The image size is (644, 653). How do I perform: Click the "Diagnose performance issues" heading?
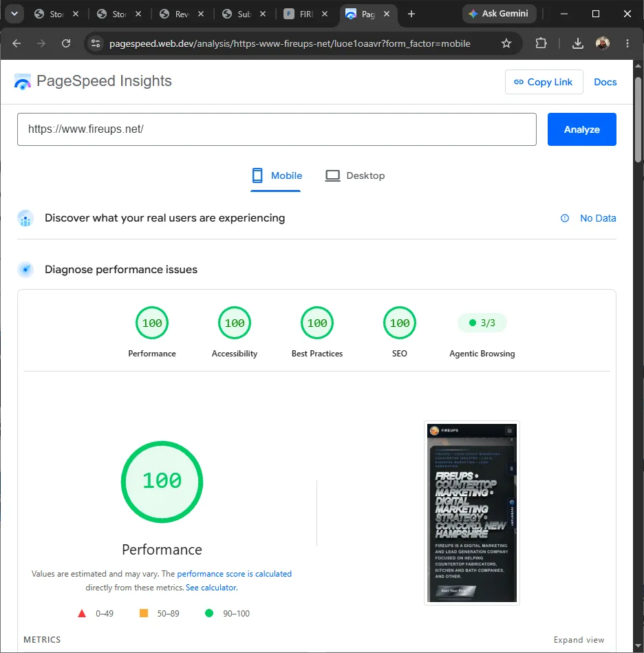[121, 270]
